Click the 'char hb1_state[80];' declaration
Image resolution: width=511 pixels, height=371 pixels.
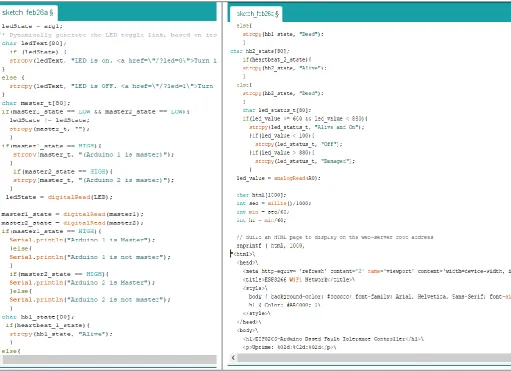click(38, 317)
